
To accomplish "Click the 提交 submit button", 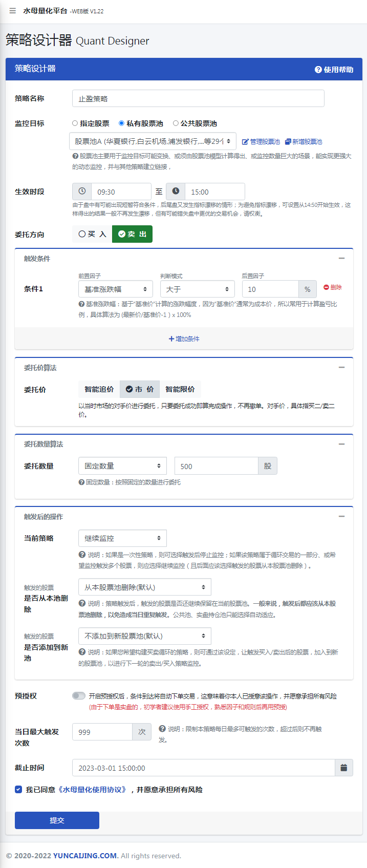I will [x=57, y=820].
